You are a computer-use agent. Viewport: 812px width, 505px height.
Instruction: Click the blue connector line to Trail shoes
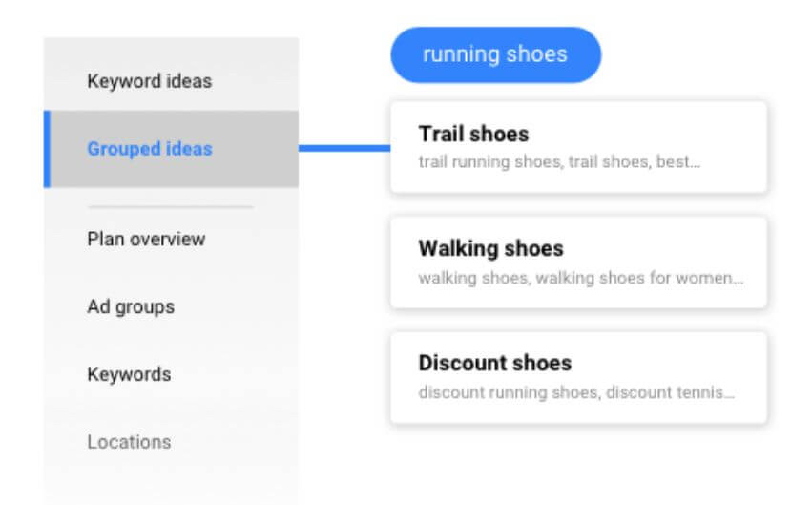pyautogui.click(x=344, y=148)
